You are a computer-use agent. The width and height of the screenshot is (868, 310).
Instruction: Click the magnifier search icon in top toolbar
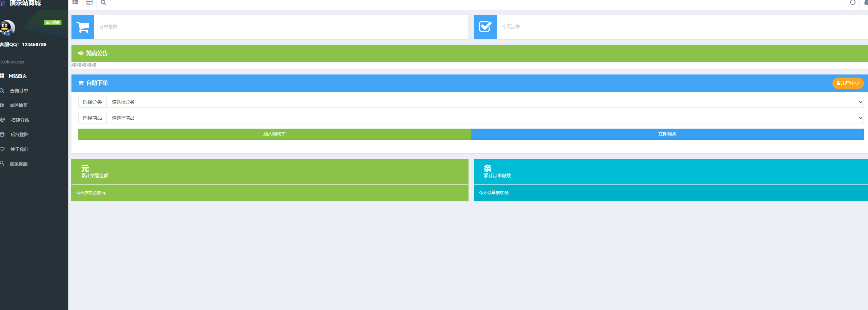(x=103, y=3)
